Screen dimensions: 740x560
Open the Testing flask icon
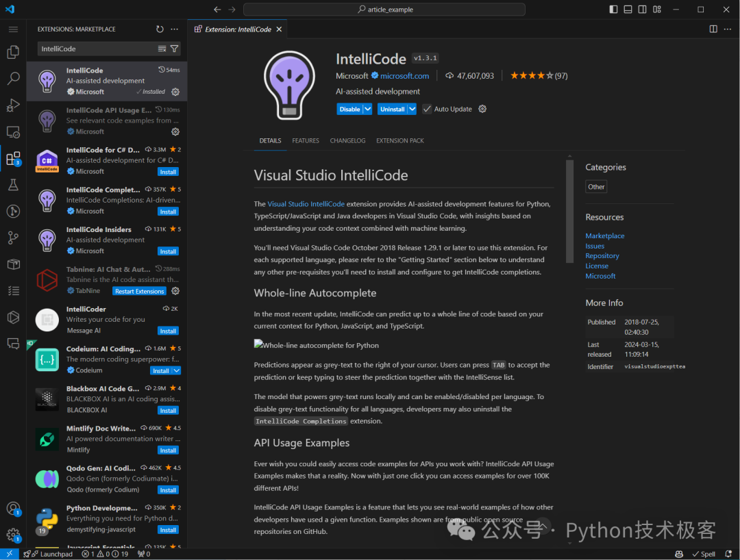13,185
